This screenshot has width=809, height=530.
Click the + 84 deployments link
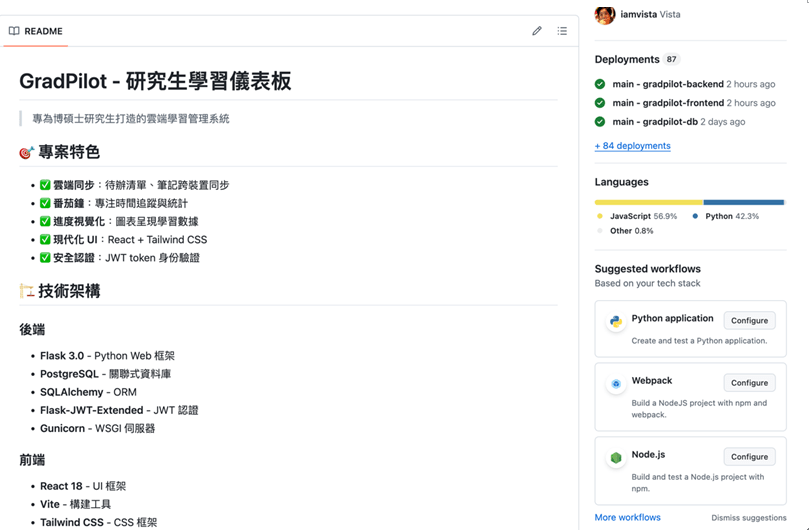pos(633,146)
